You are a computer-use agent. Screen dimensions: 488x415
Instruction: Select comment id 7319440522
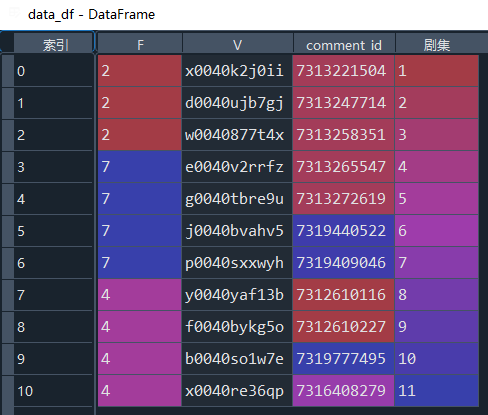344,231
